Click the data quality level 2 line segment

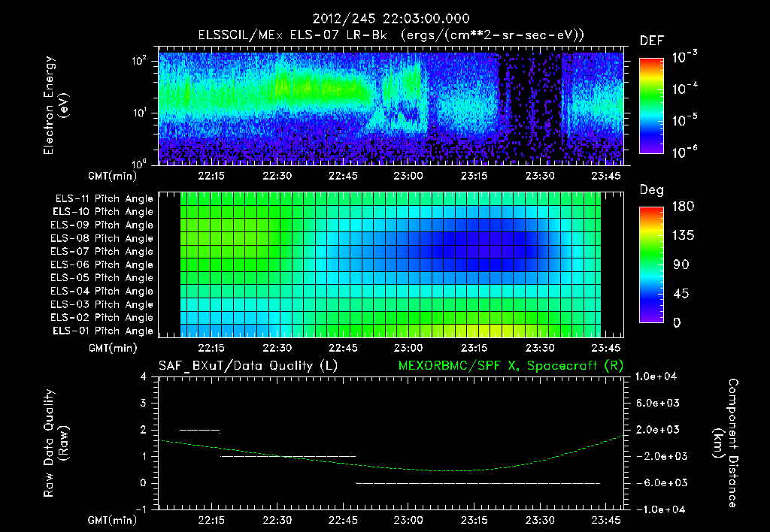[200, 431]
